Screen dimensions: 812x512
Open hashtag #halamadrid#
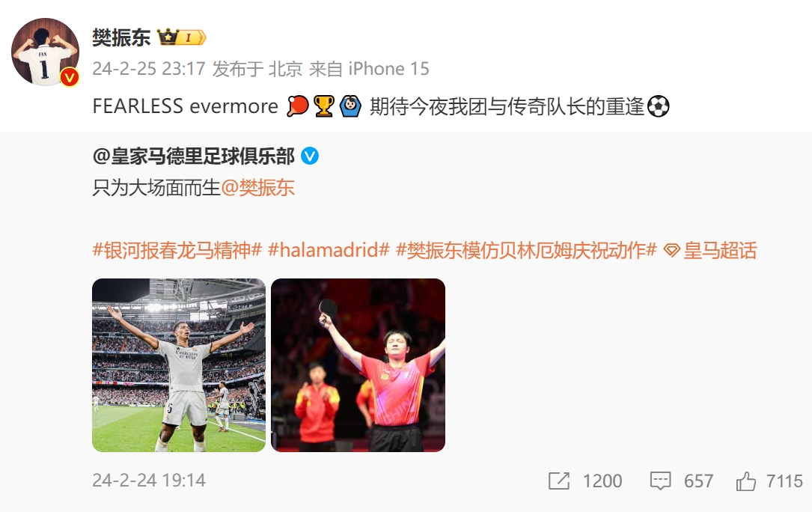[x=329, y=250]
